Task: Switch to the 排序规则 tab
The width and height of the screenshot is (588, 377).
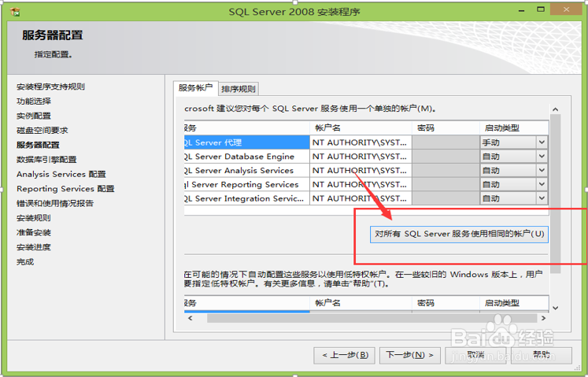Action: pos(239,89)
